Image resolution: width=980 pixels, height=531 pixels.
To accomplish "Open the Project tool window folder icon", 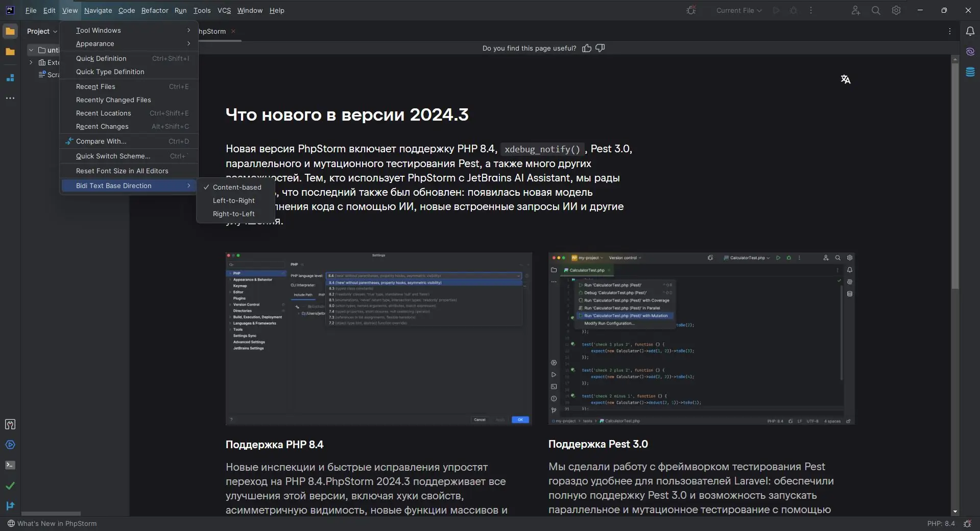I will (10, 31).
